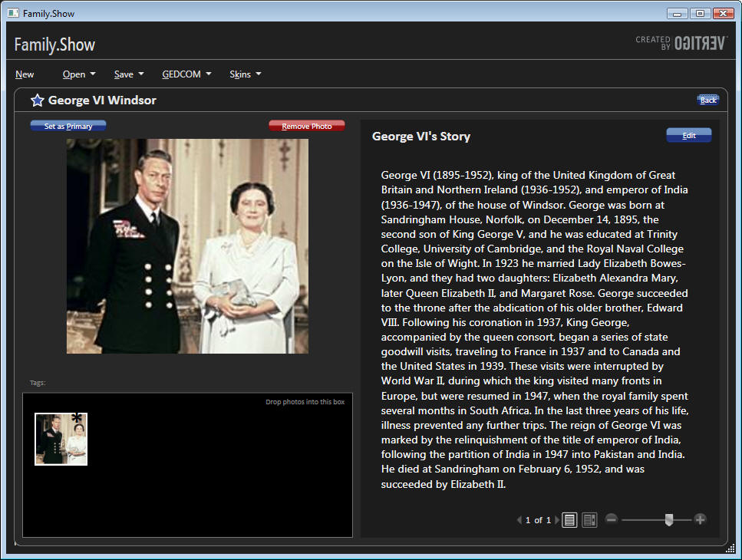Click the star icon beside George VI Windsor
The height and width of the screenshot is (560, 742).
[37, 100]
